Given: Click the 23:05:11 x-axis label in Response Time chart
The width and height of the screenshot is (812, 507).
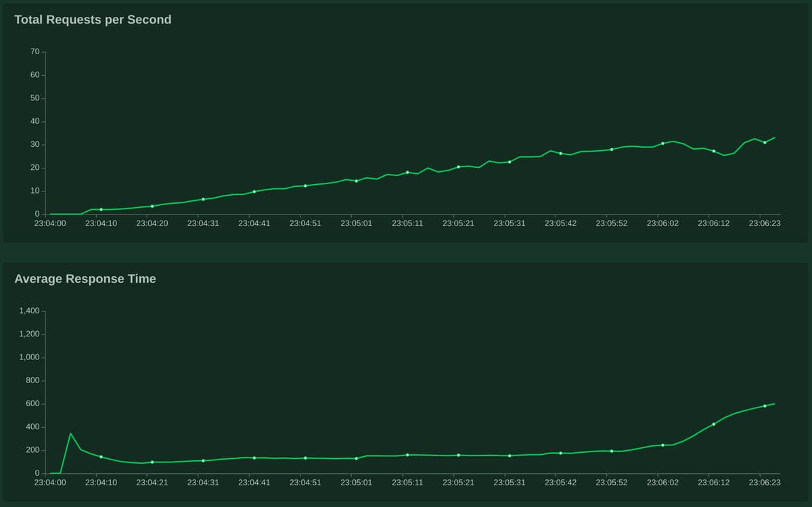Looking at the screenshot, I should pyautogui.click(x=407, y=483).
